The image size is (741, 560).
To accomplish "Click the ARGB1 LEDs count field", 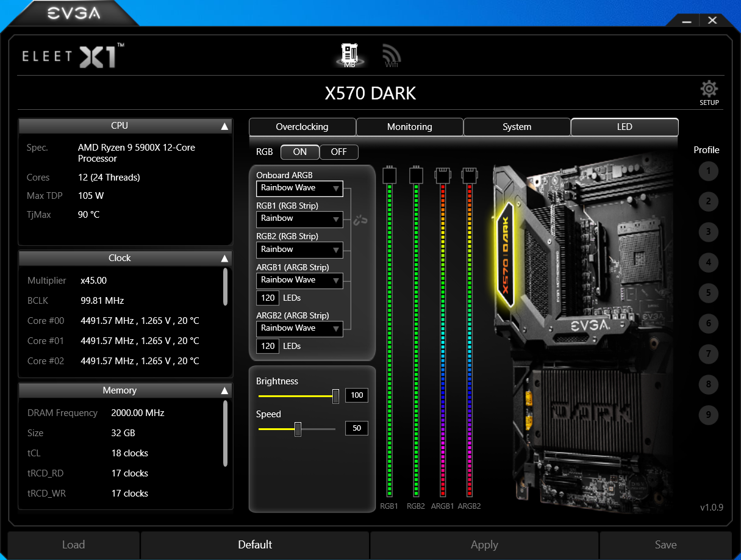I will 268,298.
